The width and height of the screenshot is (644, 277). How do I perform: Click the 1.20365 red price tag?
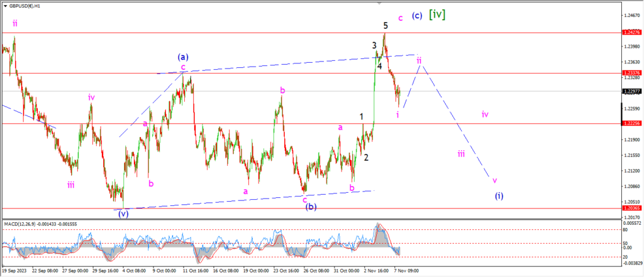click(630, 208)
